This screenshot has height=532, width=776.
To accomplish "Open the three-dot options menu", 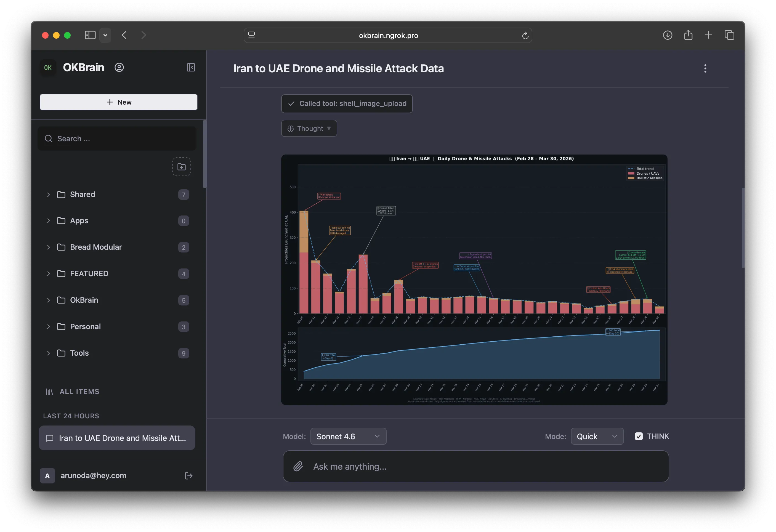I will [x=705, y=68].
